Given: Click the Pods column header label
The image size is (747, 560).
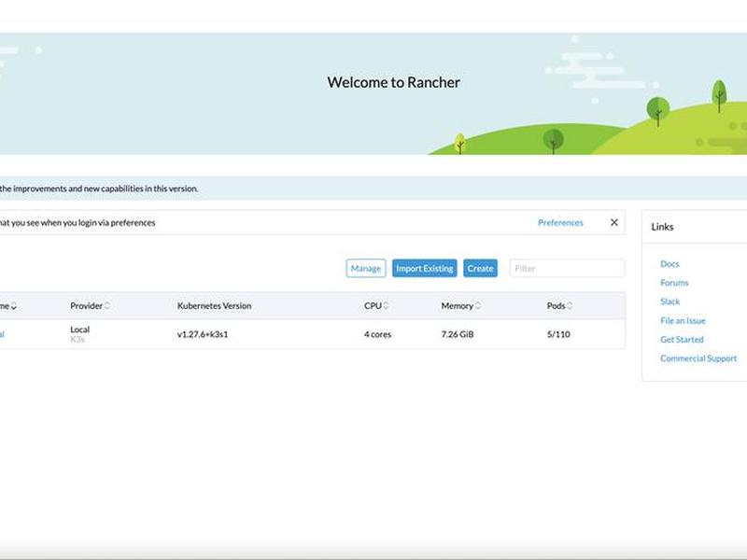Looking at the screenshot, I should 556,306.
